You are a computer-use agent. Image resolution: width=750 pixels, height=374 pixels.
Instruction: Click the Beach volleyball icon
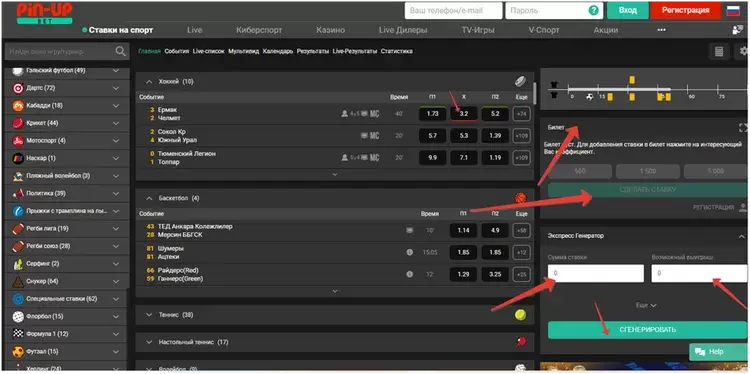click(x=18, y=176)
